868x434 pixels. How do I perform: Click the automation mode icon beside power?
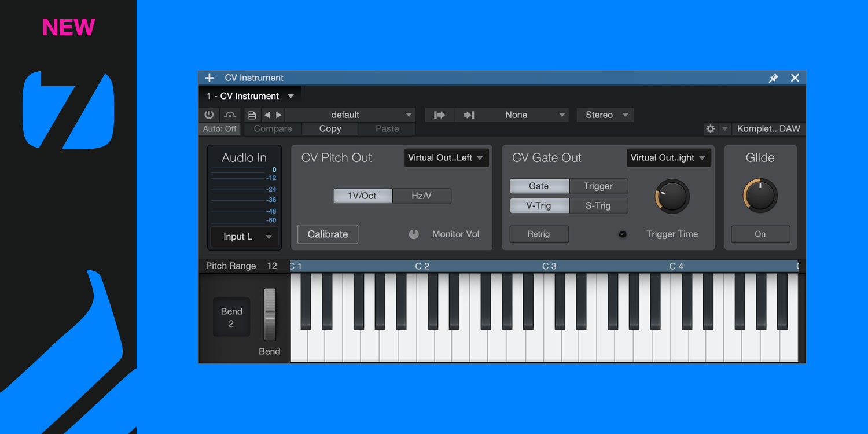click(x=230, y=115)
